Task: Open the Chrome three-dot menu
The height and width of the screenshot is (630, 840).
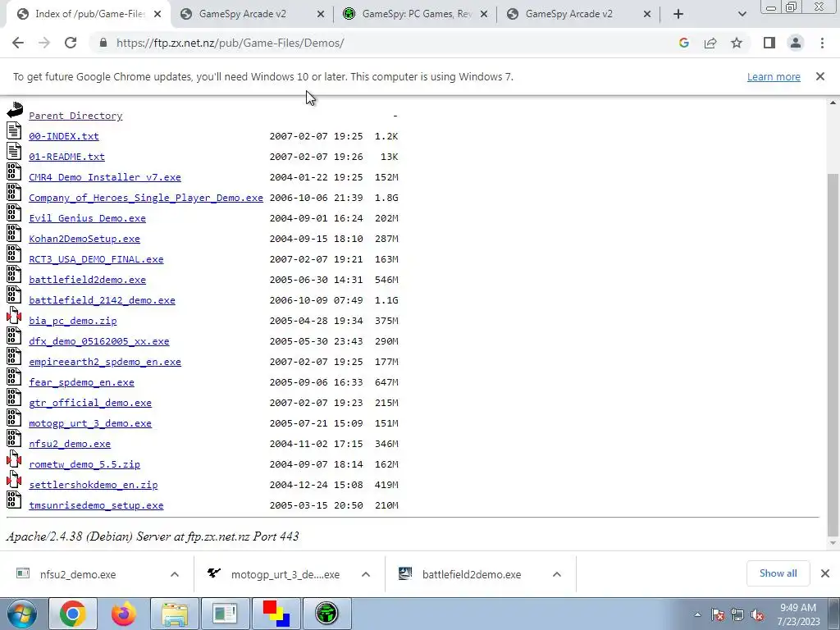Action: (822, 43)
